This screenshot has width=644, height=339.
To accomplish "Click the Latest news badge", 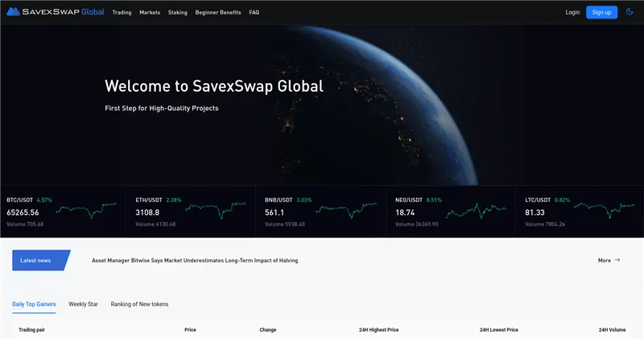I will tap(41, 260).
